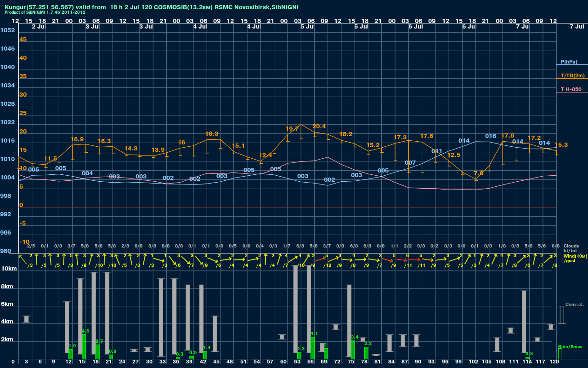Click the 007 pressure curve label
Screen dimensions: 588x368
tap(410, 163)
